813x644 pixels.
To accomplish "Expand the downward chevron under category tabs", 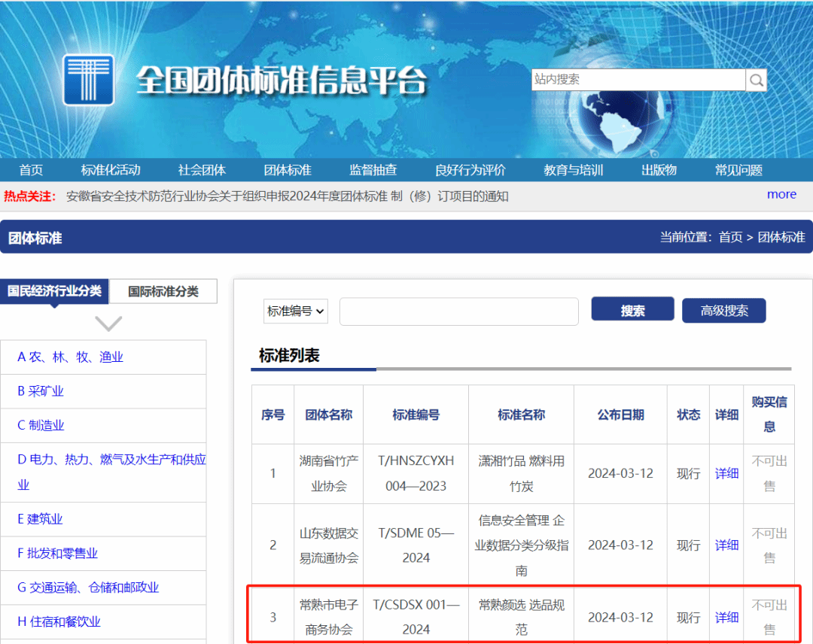I will tap(108, 324).
